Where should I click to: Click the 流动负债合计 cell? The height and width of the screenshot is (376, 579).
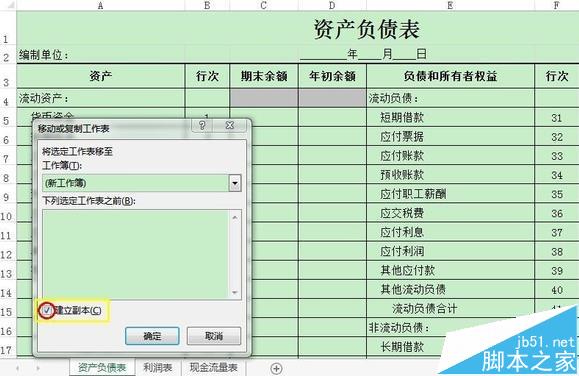450,308
